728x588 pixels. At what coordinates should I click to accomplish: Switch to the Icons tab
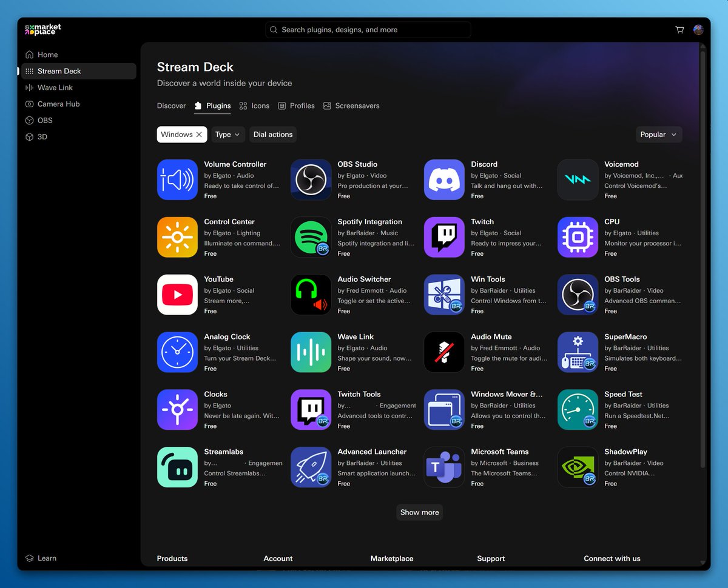click(x=254, y=105)
